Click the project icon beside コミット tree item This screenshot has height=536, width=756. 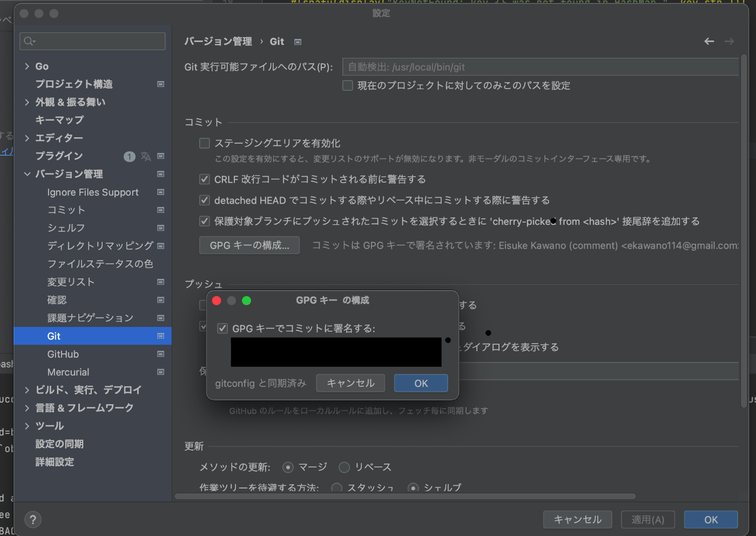coord(160,210)
